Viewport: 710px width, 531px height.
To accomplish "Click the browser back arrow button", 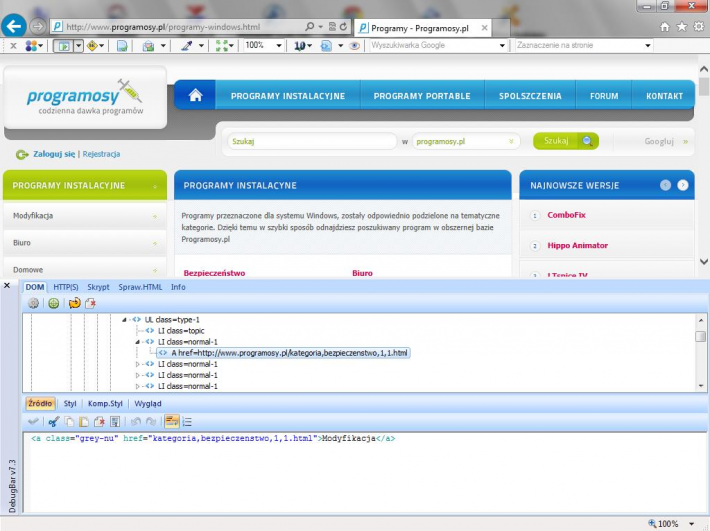I will coord(14,26).
